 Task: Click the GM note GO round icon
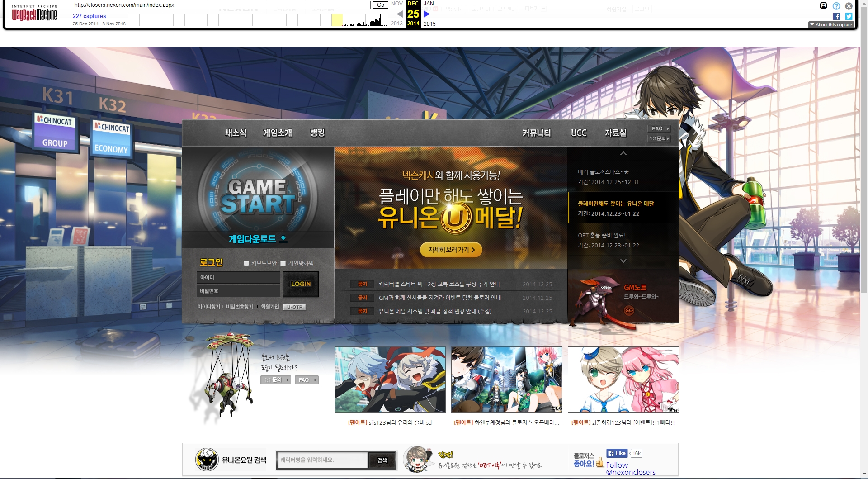pos(629,310)
